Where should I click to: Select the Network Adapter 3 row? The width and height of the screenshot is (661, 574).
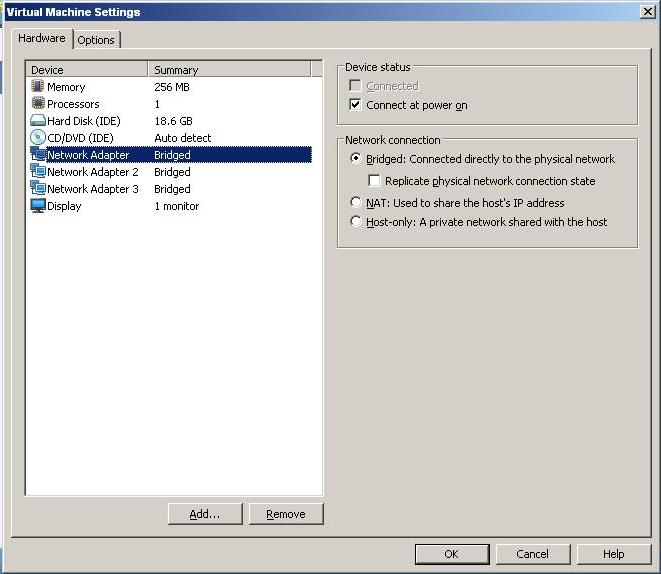pos(171,189)
